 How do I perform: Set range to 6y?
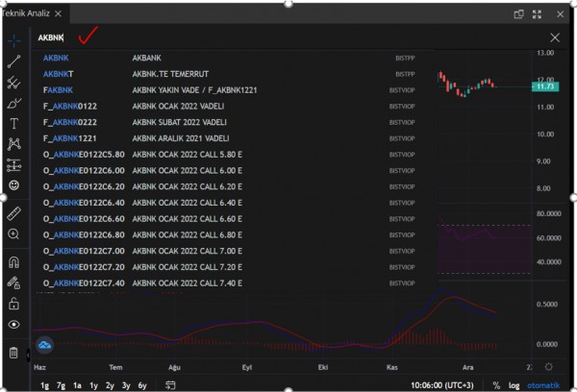[x=142, y=385]
